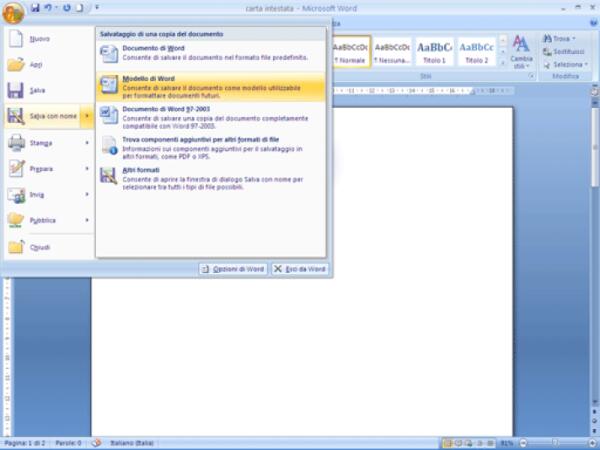The image size is (600, 450).
Task: Choose Modello di Word save option
Action: 210,86
